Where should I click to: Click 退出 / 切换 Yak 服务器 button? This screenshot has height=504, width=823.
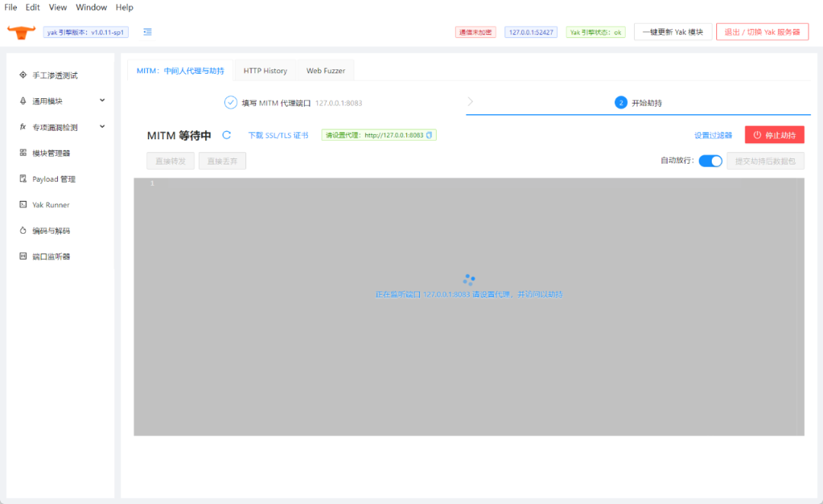[x=762, y=32]
